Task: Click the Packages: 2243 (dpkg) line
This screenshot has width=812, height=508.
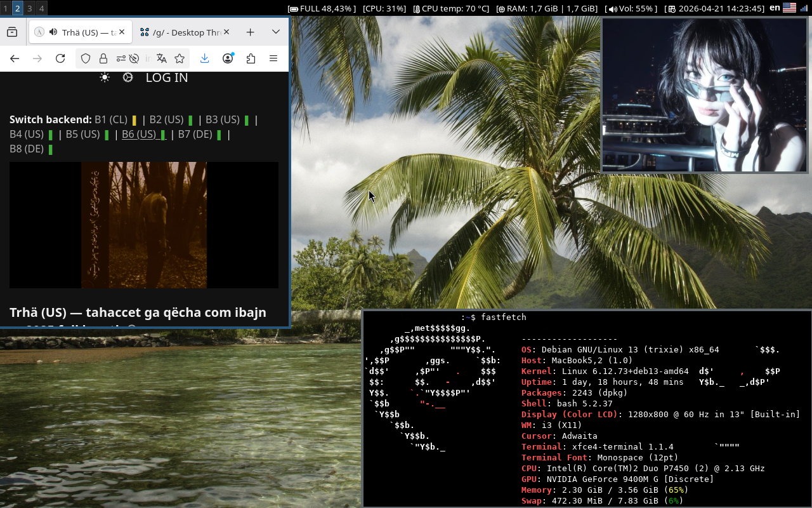Action: 575,393
